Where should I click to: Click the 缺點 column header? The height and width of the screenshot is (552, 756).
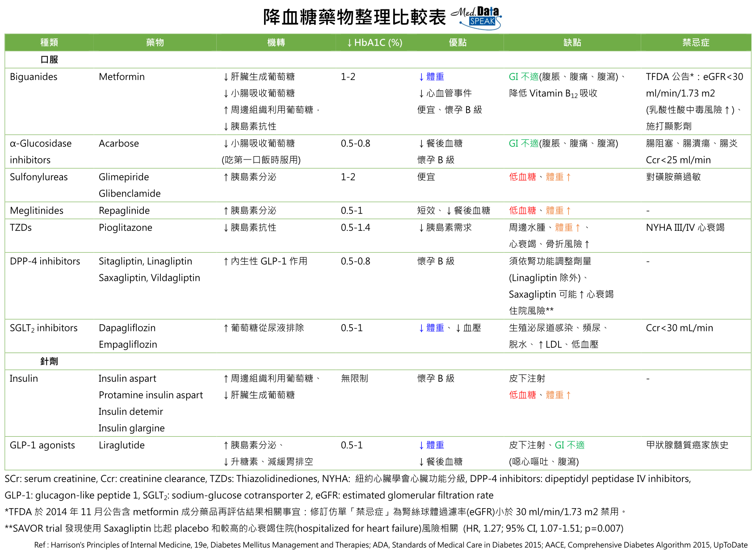[572, 42]
